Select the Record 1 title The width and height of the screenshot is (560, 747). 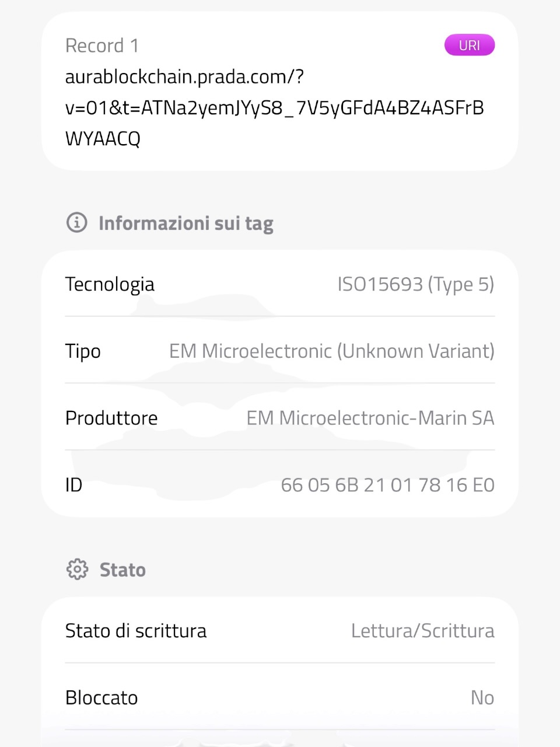tap(102, 46)
